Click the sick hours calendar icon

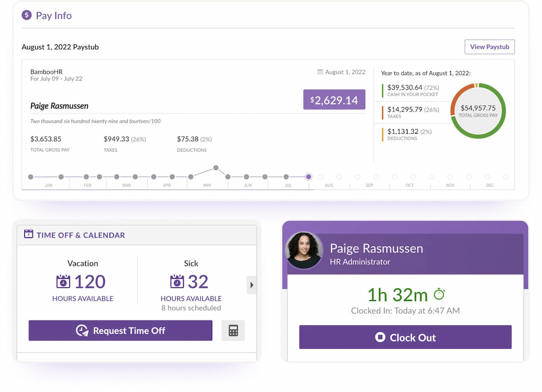pyautogui.click(x=177, y=282)
